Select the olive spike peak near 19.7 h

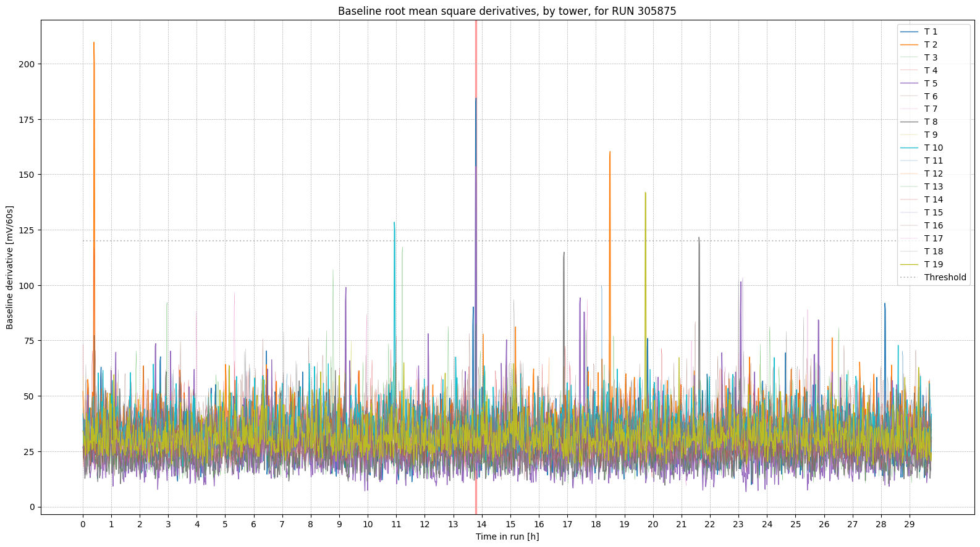(645, 193)
